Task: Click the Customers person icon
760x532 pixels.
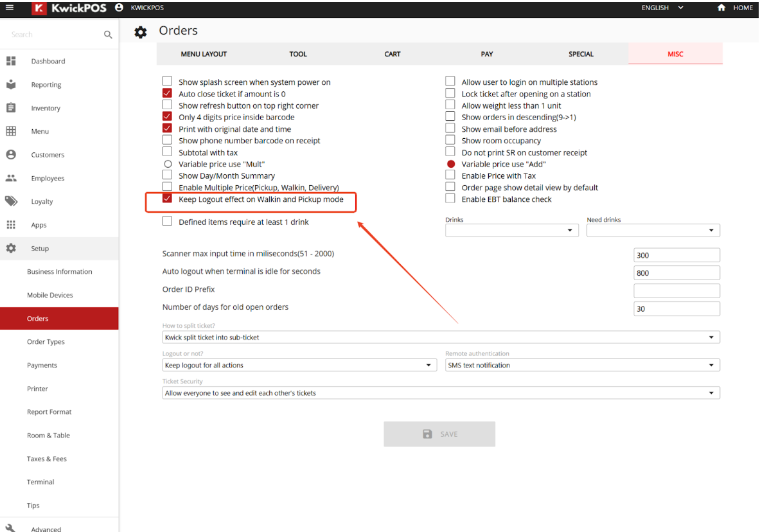Action: pos(11,154)
